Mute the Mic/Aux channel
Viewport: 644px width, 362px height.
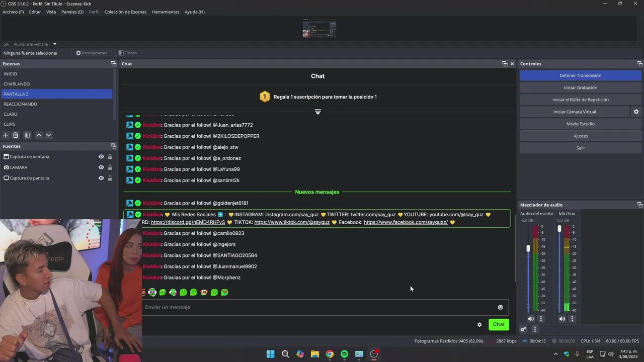pyautogui.click(x=562, y=319)
